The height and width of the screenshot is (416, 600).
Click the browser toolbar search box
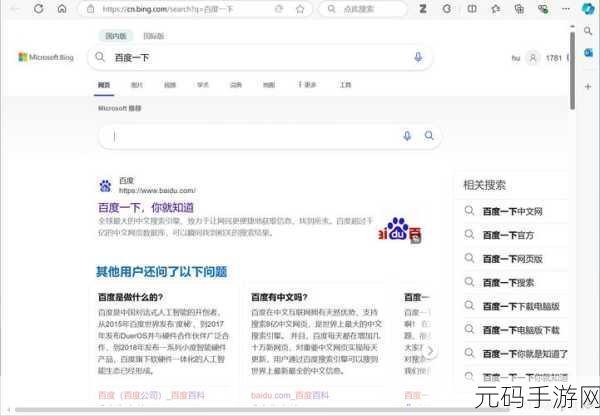click(x=363, y=9)
